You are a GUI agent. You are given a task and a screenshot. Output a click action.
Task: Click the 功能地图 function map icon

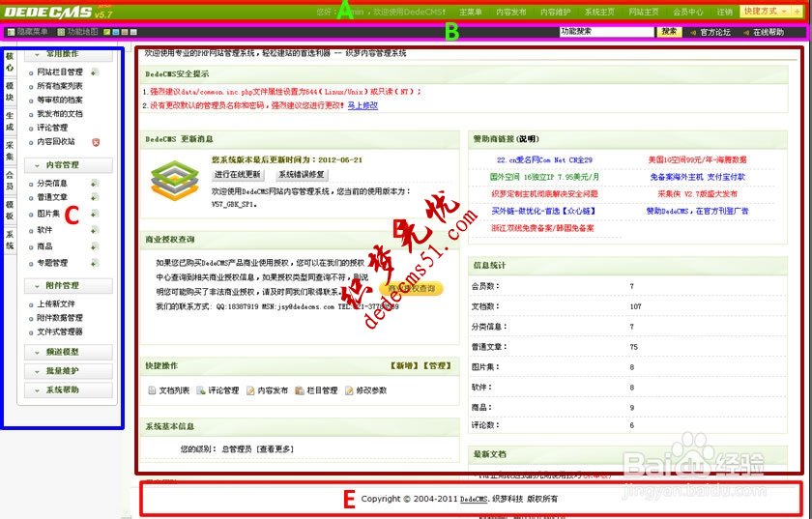(x=61, y=32)
